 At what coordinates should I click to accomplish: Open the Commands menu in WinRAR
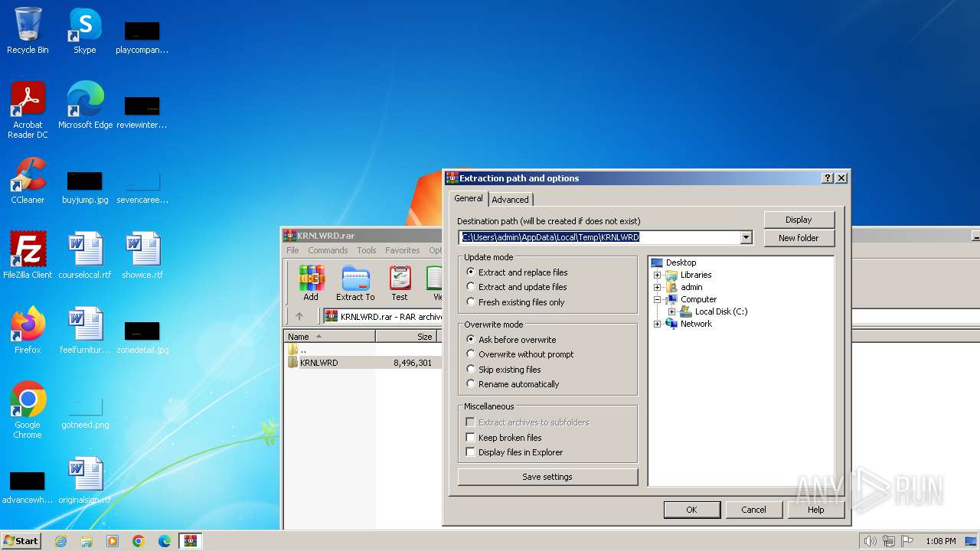pyautogui.click(x=328, y=250)
